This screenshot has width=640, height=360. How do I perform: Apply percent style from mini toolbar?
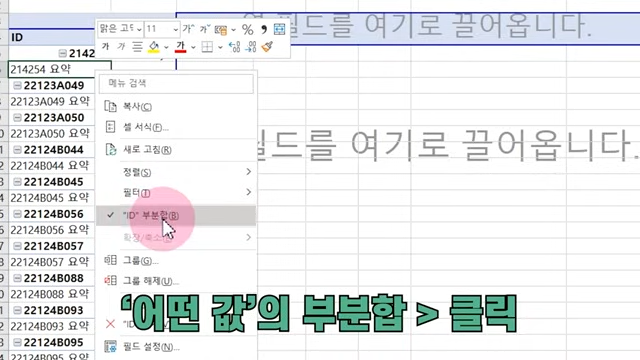click(x=247, y=29)
